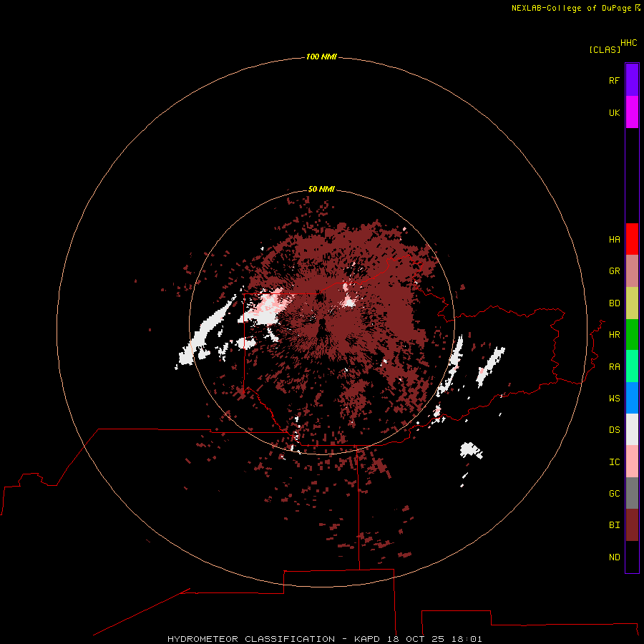The width and height of the screenshot is (644, 644).
Task: Click the RA legend label
Action: (614, 366)
